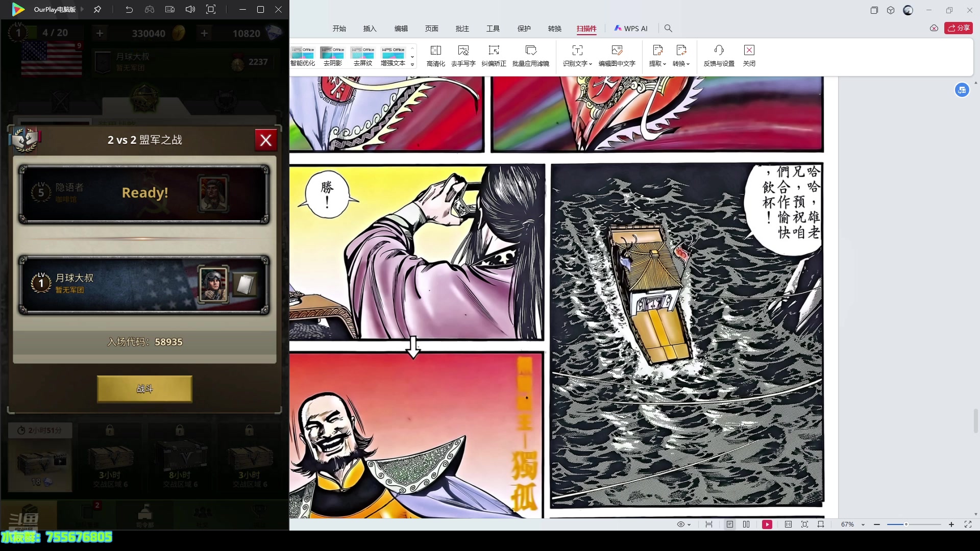
Task: Switch to the 开始 ribbon tab
Action: tap(339, 29)
